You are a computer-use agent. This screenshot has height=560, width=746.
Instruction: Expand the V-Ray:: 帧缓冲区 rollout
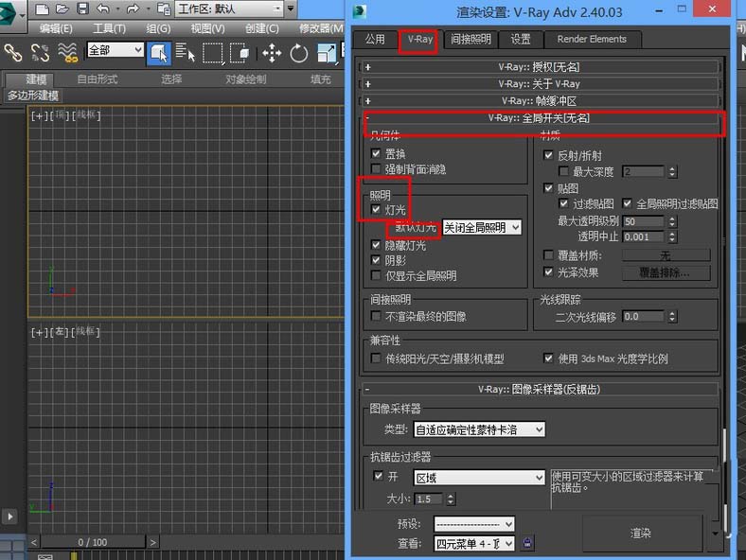coord(539,101)
